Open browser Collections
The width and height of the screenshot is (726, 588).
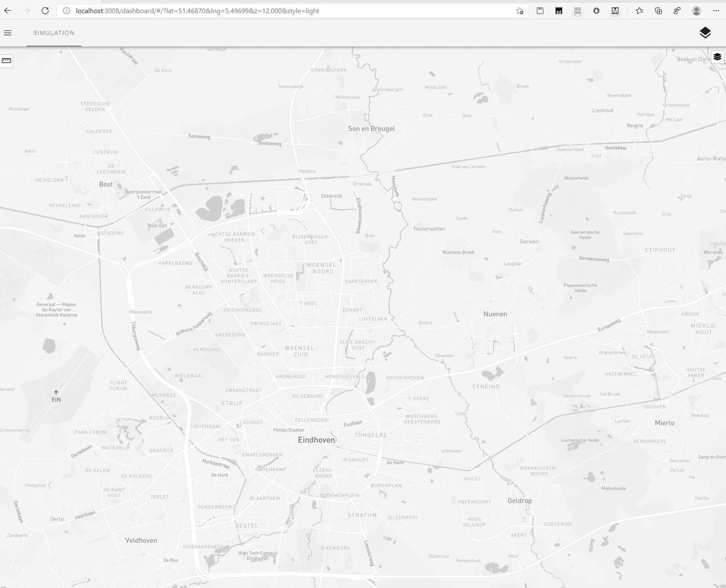[658, 11]
